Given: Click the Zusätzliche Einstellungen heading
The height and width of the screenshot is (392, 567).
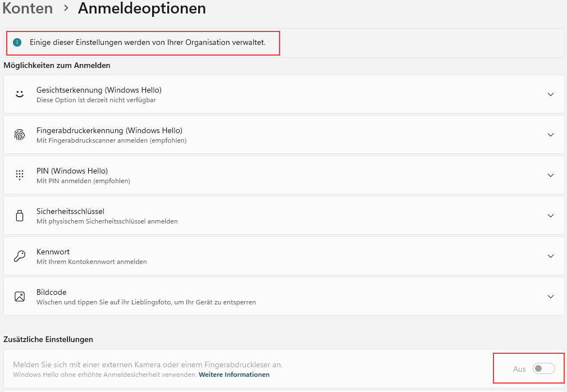Looking at the screenshot, I should [x=48, y=340].
